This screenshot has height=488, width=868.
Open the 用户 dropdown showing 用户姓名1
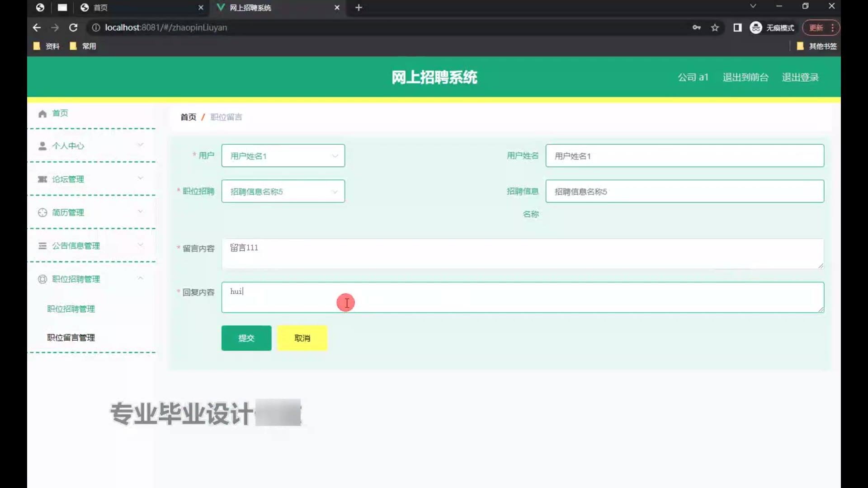point(283,156)
